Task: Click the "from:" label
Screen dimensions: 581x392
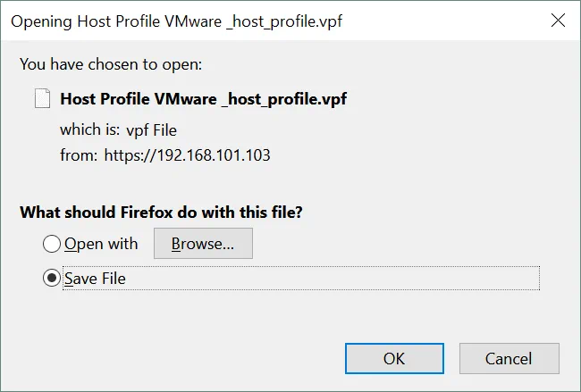Action: [x=79, y=155]
